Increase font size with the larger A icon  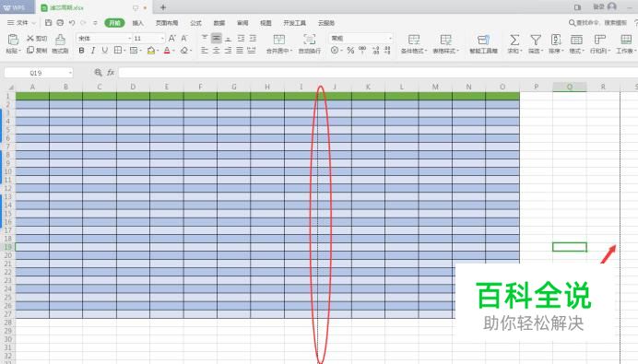click(172, 38)
